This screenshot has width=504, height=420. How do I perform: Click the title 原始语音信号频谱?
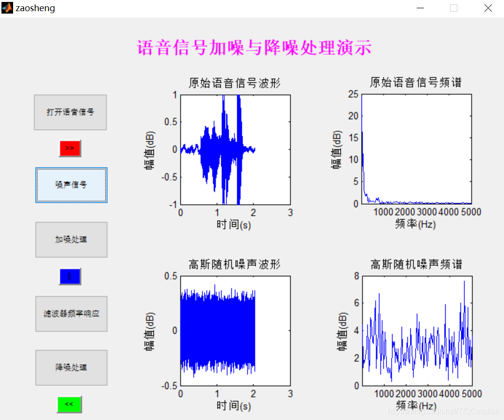[416, 82]
